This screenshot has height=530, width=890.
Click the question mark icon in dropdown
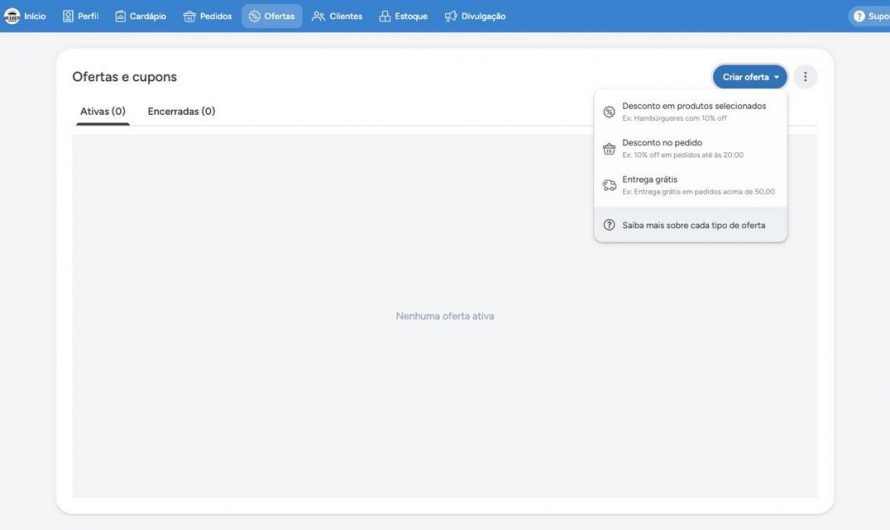(609, 225)
